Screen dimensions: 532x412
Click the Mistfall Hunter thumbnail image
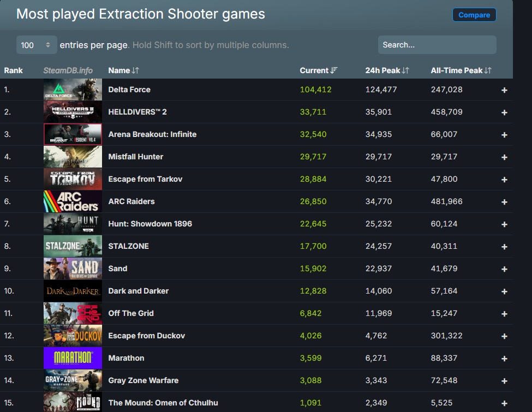click(x=73, y=157)
